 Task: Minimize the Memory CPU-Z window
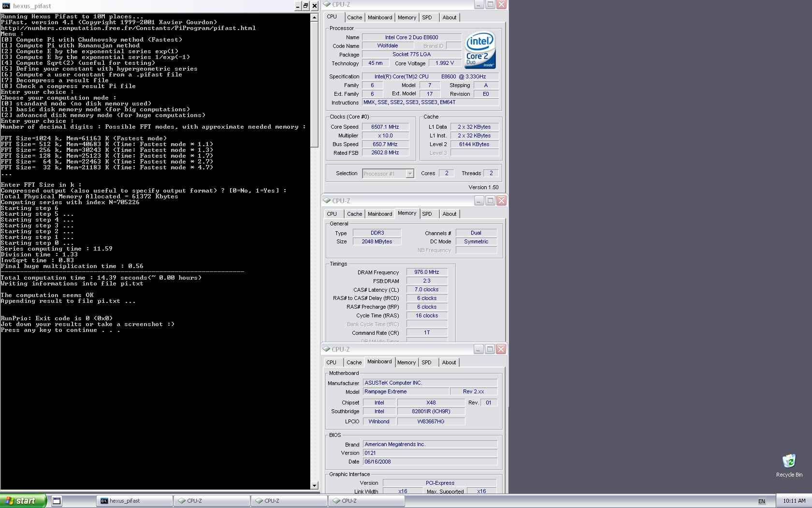click(x=478, y=200)
